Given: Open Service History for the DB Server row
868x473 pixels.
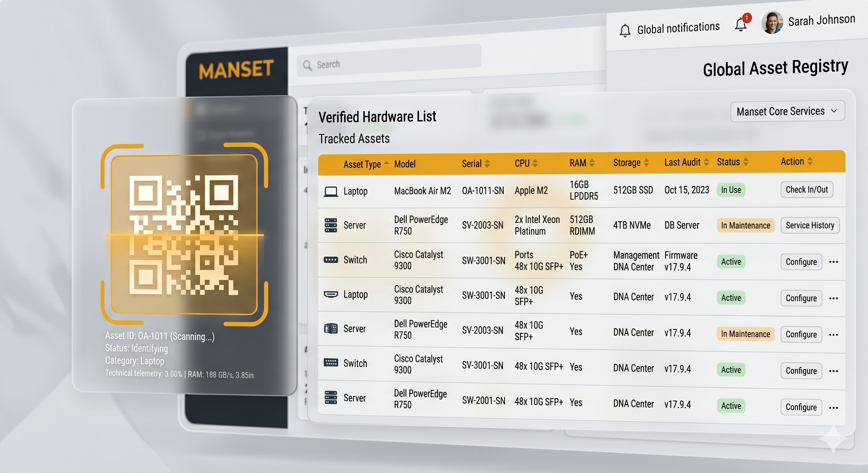Looking at the screenshot, I should (x=810, y=225).
